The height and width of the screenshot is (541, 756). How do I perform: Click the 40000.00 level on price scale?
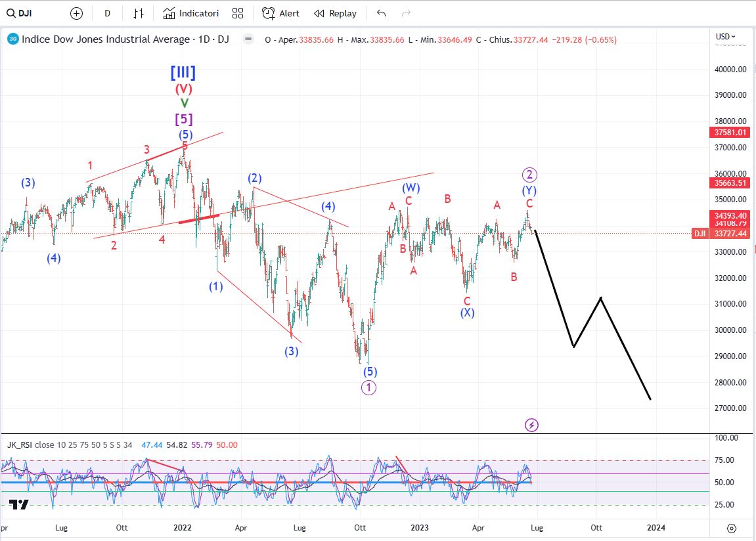click(x=730, y=70)
